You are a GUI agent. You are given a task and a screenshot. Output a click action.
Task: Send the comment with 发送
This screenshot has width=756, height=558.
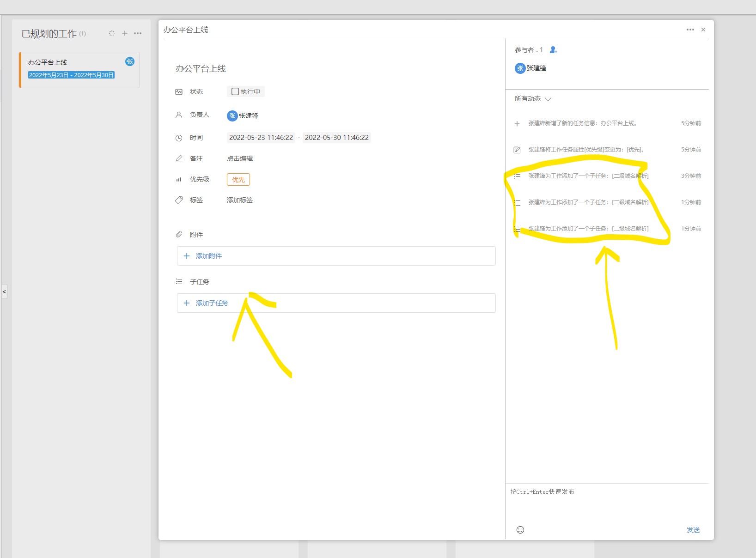pos(693,530)
